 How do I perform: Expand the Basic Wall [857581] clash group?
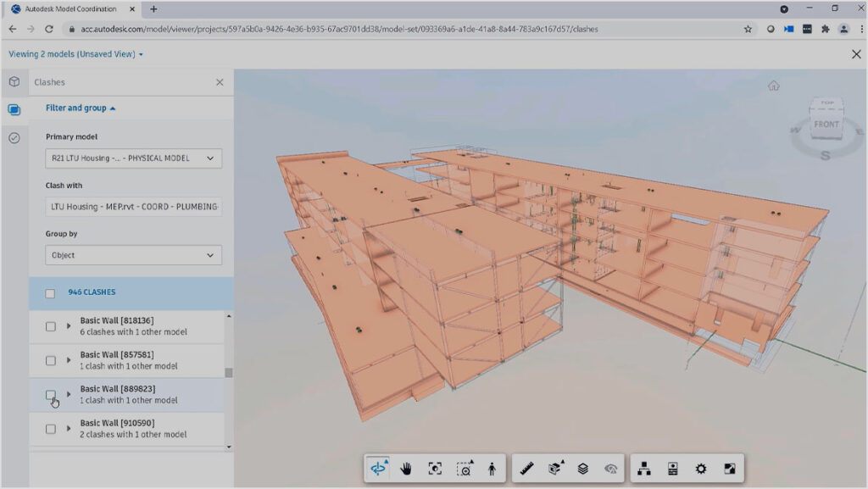70,360
